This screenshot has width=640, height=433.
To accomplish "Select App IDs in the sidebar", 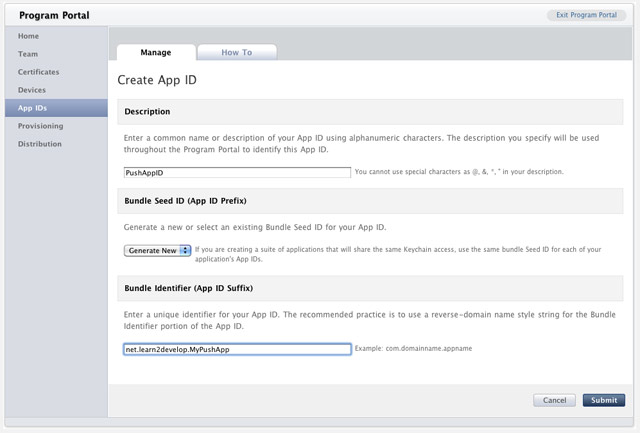I will click(32, 108).
